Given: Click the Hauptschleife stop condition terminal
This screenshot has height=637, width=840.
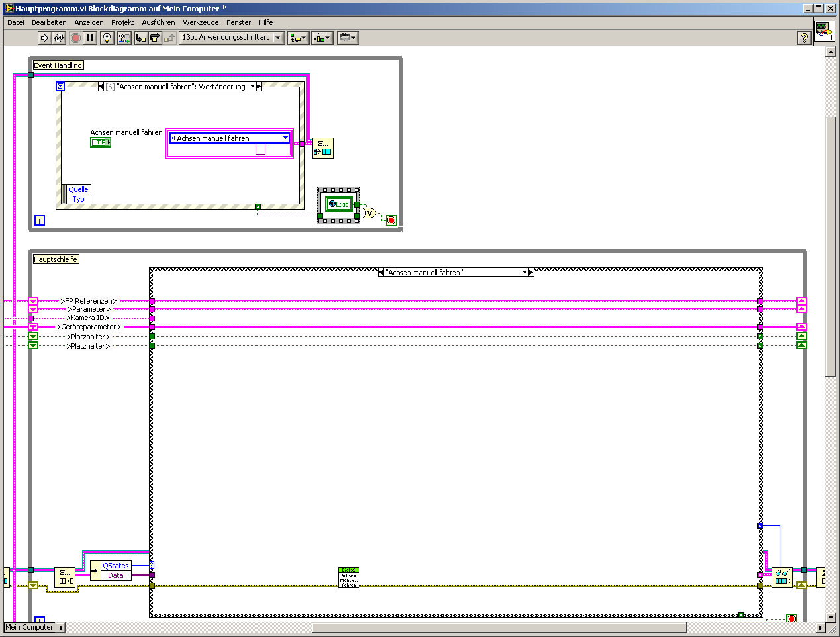Looking at the screenshot, I should tap(791, 619).
